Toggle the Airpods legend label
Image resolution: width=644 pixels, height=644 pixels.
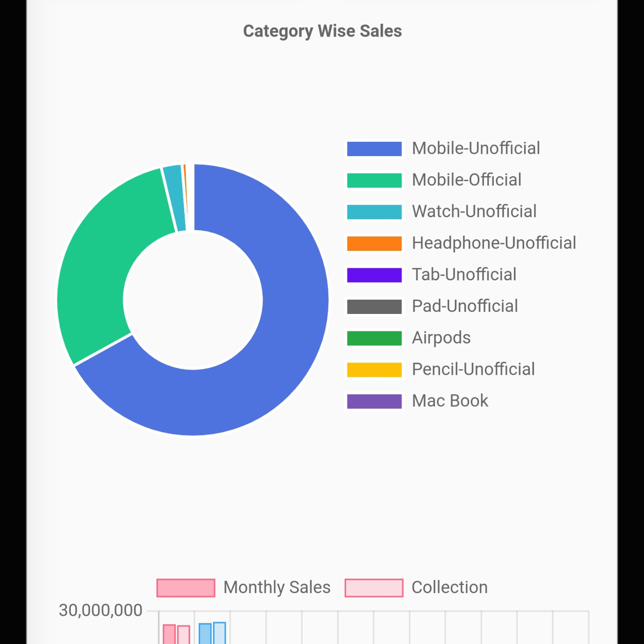441,338
